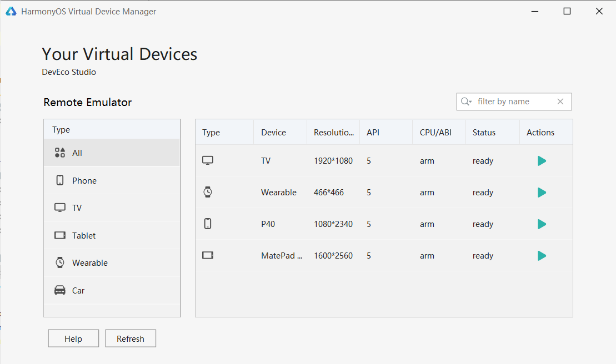
Task: Click the P40 device name
Action: pos(268,224)
